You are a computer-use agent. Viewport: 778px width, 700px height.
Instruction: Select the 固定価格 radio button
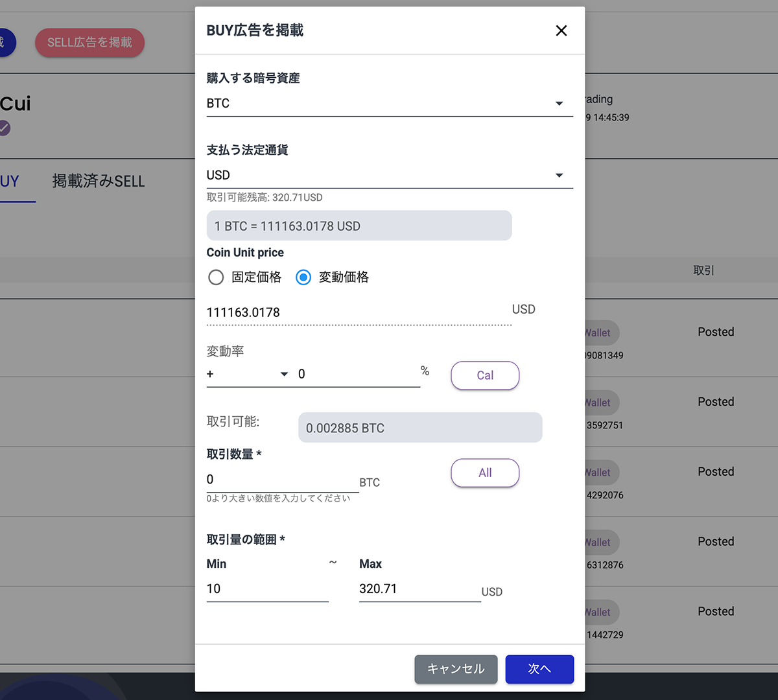pos(216,277)
